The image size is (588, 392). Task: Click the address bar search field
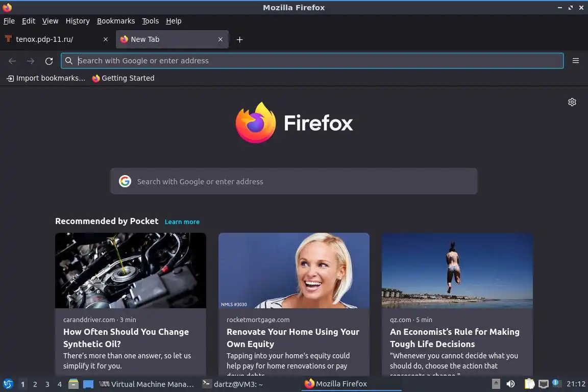point(312,61)
